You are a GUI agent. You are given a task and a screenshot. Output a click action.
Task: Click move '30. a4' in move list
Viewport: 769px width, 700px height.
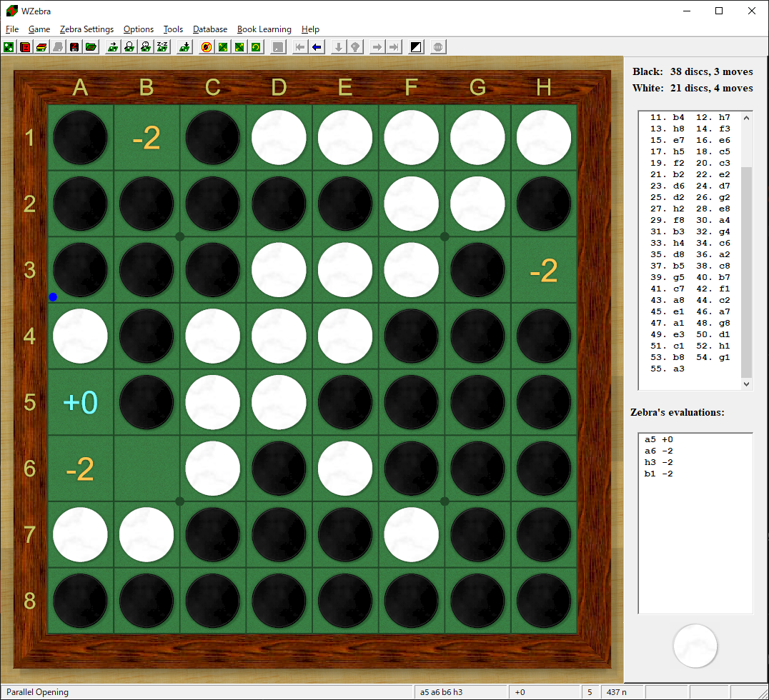coord(713,220)
